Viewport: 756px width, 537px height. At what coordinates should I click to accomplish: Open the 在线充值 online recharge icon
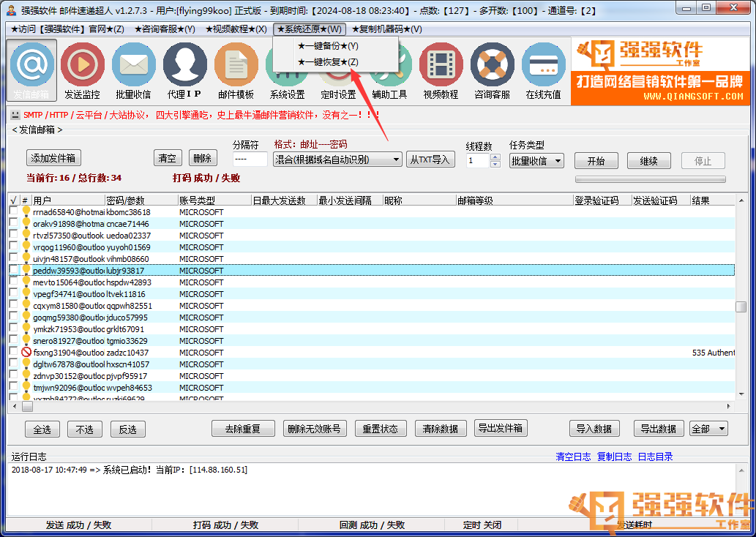coord(543,71)
